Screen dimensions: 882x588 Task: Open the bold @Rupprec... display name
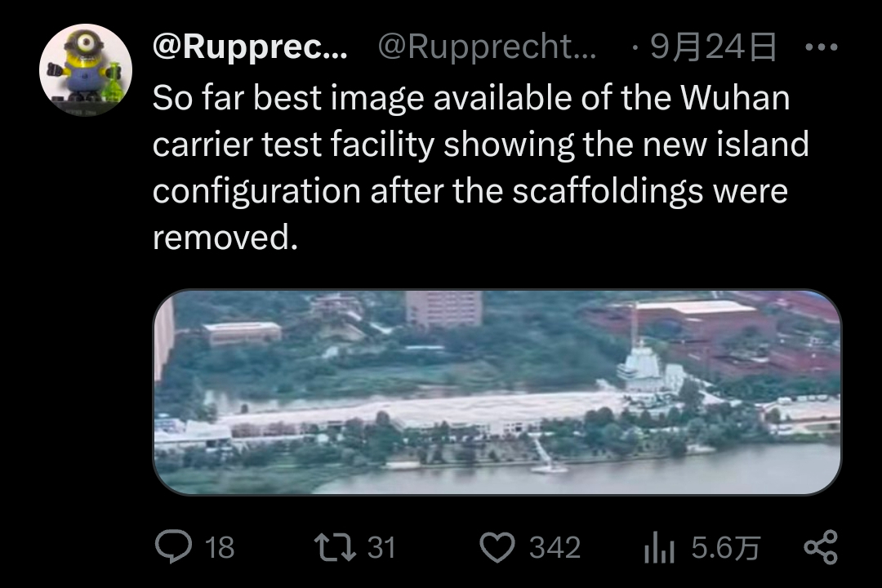click(251, 46)
